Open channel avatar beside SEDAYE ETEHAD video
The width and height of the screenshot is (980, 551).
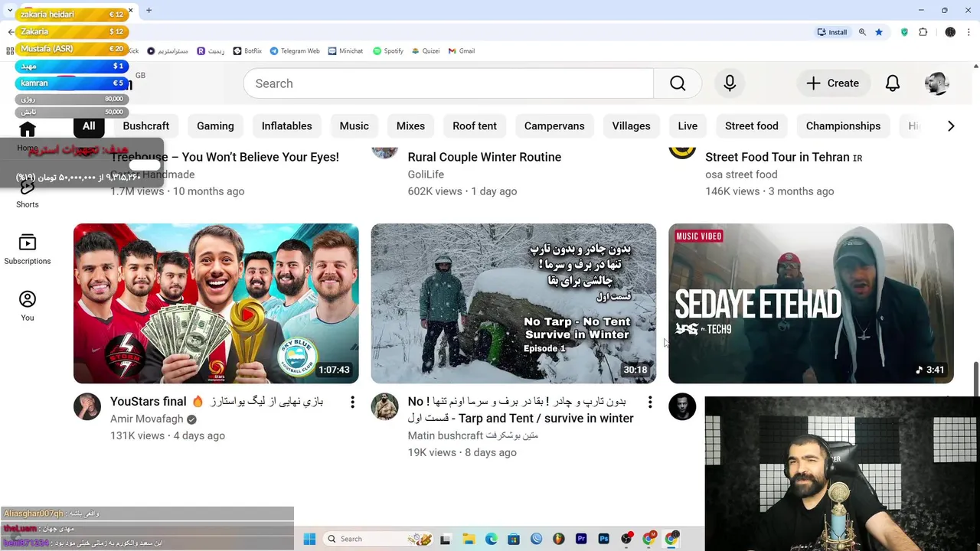[x=682, y=407]
